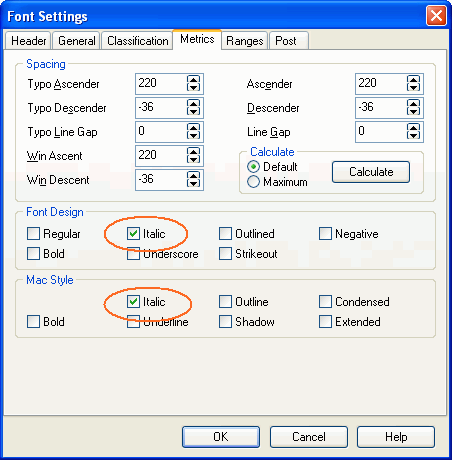Screen dimensions: 452x460
Task: Enable the Bold checkbox in Mac Style
Action: click(x=33, y=322)
